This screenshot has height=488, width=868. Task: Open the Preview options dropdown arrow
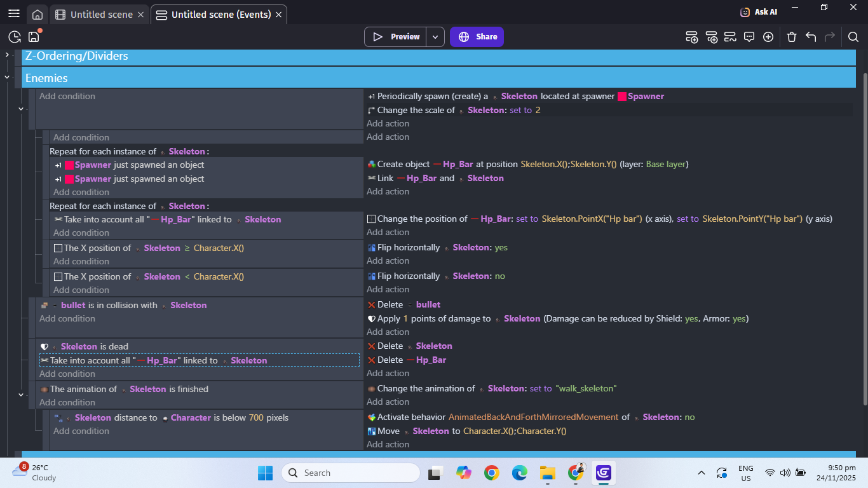[435, 37]
